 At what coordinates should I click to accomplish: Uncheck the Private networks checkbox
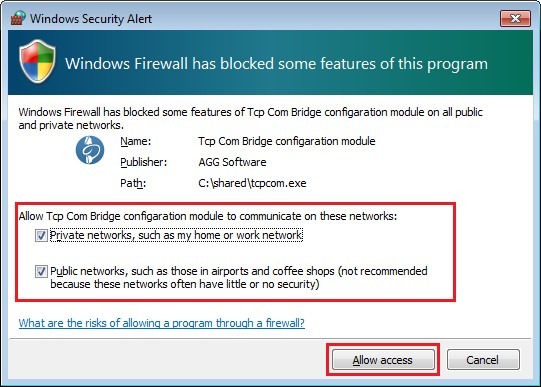click(x=41, y=236)
